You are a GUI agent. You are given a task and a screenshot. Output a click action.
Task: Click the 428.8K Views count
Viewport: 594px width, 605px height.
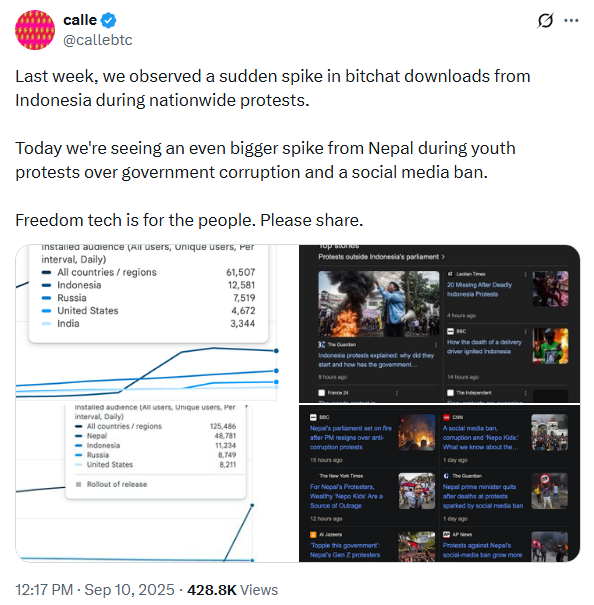point(232,590)
